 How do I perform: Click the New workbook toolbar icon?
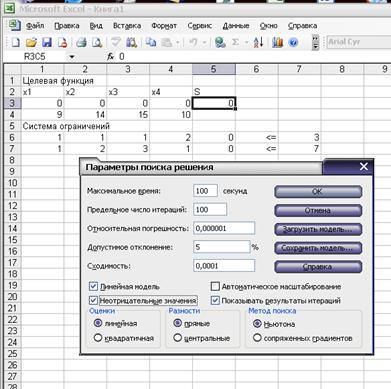click(x=15, y=43)
